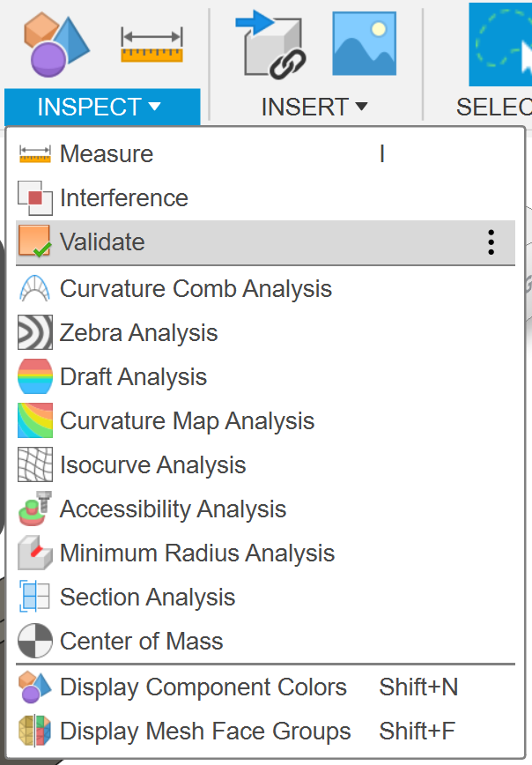The height and width of the screenshot is (765, 532).
Task: Click the Center of Mass icon
Action: tap(34, 641)
